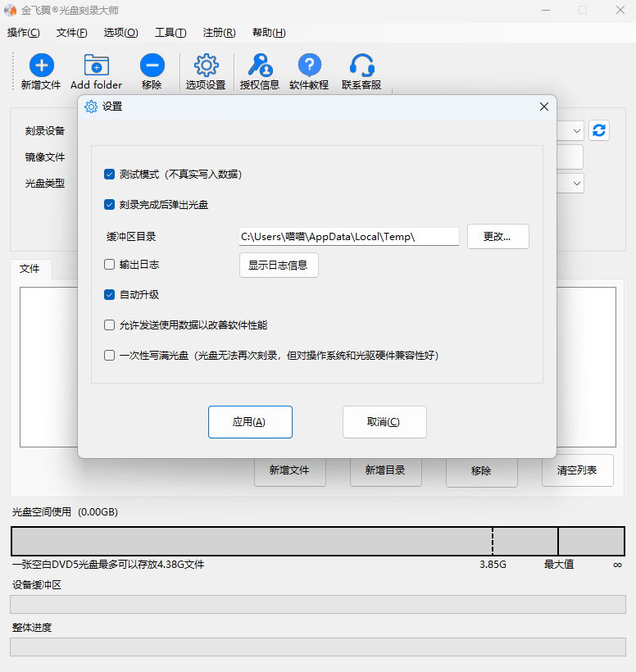The width and height of the screenshot is (636, 672).
Task: Open the 工具(T) menu
Action: click(170, 33)
